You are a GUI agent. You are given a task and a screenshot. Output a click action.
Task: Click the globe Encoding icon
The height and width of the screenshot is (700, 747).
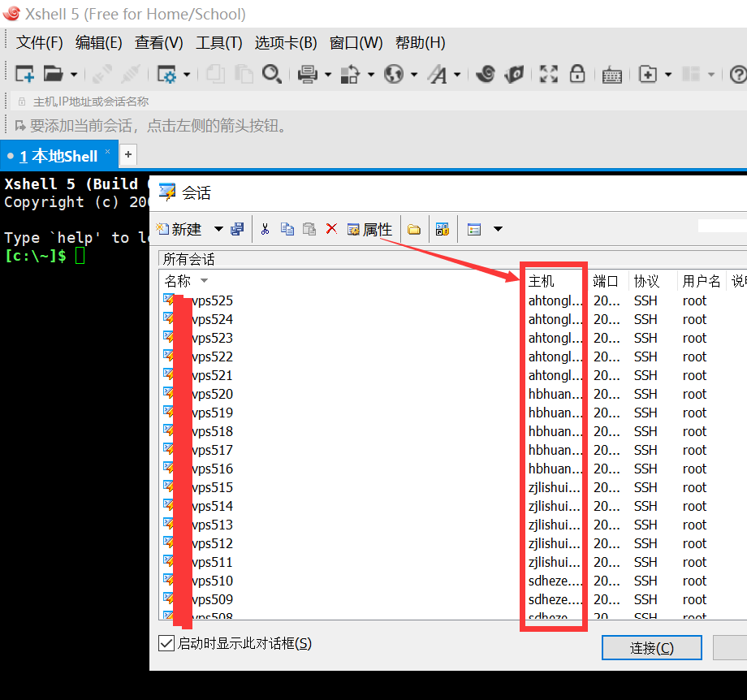394,75
